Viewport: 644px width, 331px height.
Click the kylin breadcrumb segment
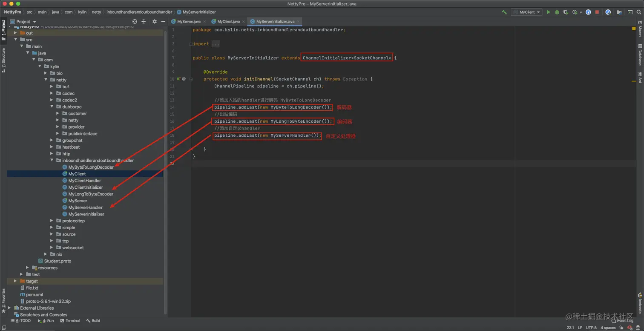click(x=82, y=12)
